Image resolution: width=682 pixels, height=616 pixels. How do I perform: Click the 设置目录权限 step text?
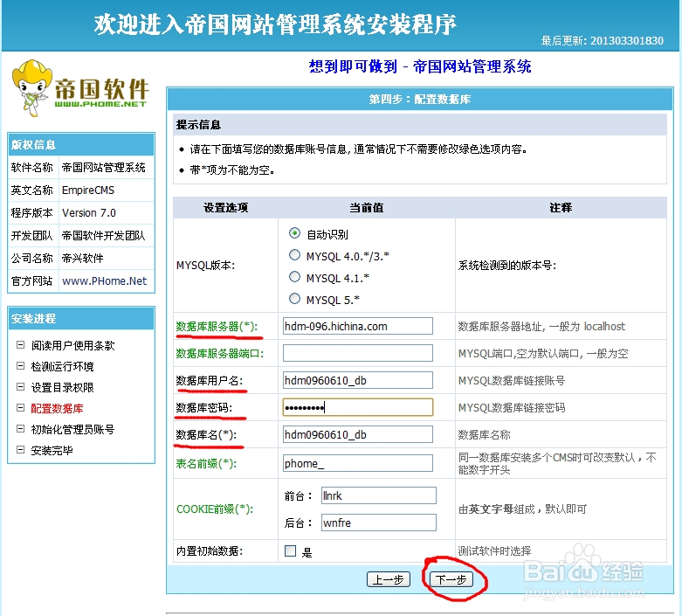click(62, 387)
